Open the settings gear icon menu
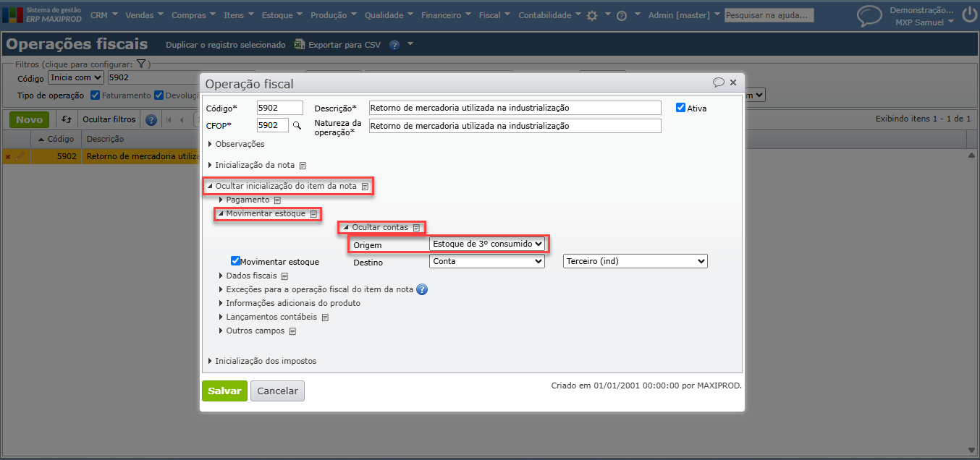980x460 pixels. pos(592,15)
